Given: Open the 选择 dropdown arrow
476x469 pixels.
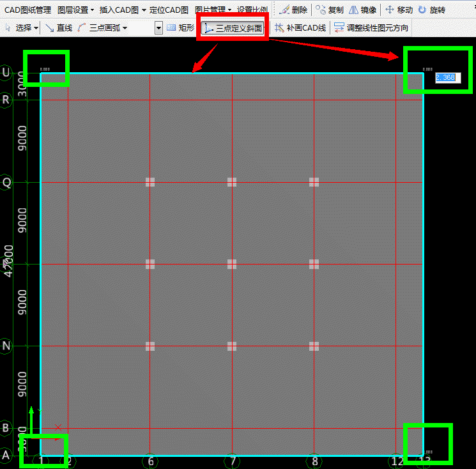Looking at the screenshot, I should [36, 28].
